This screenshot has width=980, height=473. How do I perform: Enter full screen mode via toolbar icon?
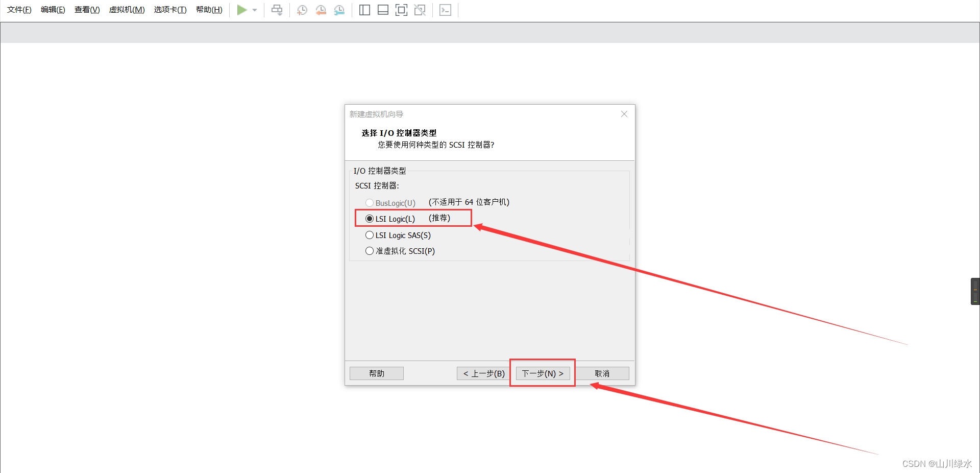click(401, 10)
